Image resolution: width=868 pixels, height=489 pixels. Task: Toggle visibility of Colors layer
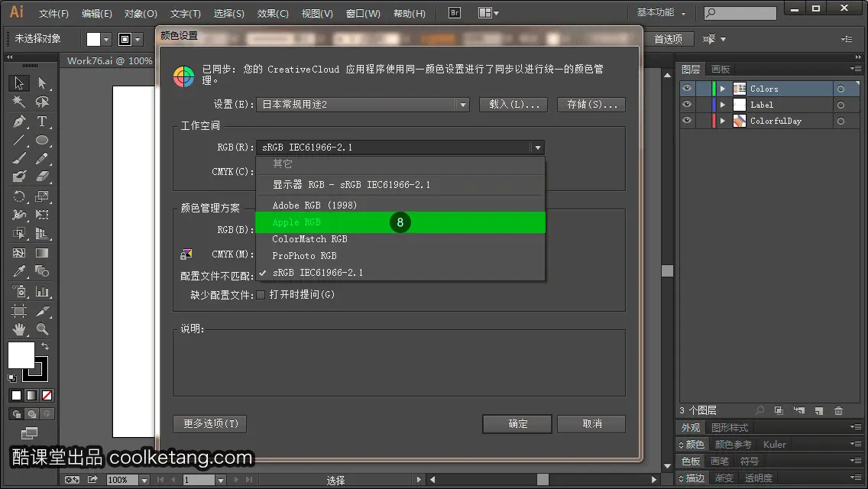coord(687,89)
